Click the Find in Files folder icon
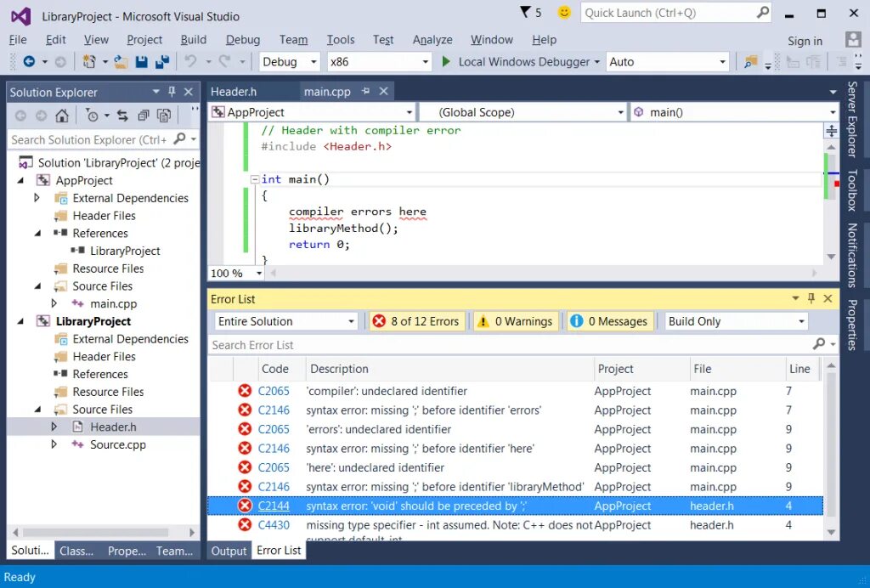 (751, 61)
